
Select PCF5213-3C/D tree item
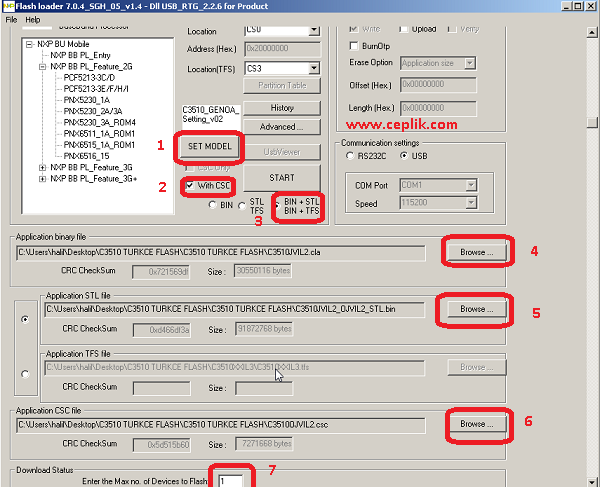89,78
